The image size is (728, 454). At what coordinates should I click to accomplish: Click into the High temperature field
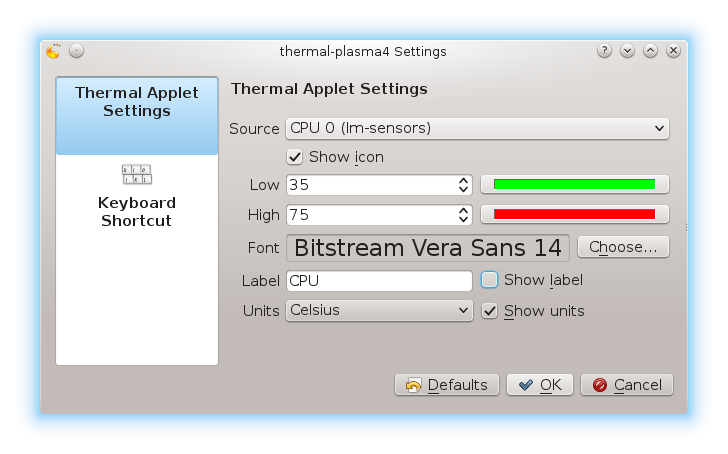coord(371,215)
